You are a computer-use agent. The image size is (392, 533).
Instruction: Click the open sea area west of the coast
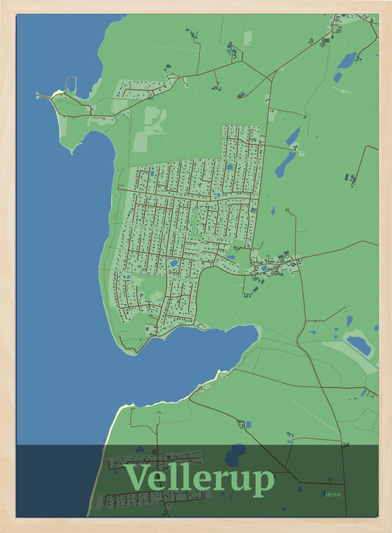[x=61, y=238]
